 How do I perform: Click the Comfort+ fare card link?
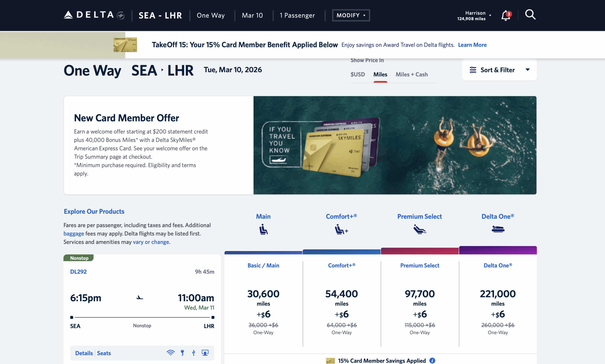click(x=341, y=265)
